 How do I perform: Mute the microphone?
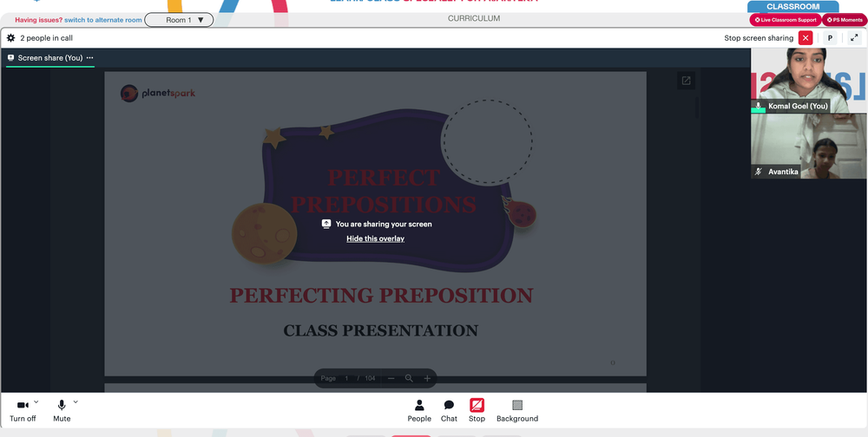coord(62,411)
